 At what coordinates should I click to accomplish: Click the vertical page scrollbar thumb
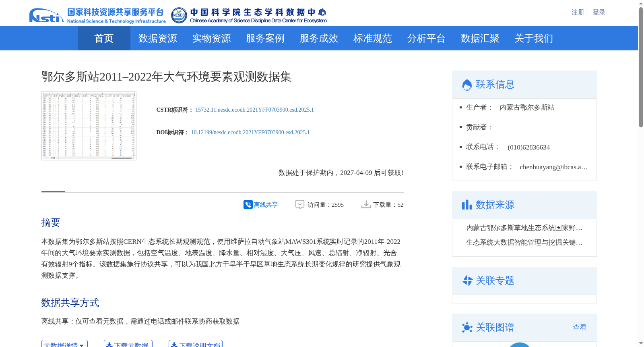(x=641, y=67)
